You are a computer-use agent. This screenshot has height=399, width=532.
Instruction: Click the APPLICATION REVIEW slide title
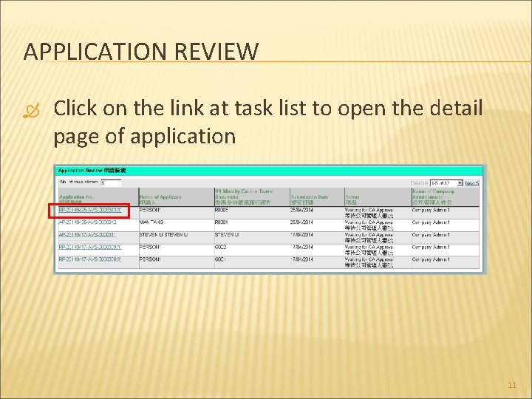[141, 52]
